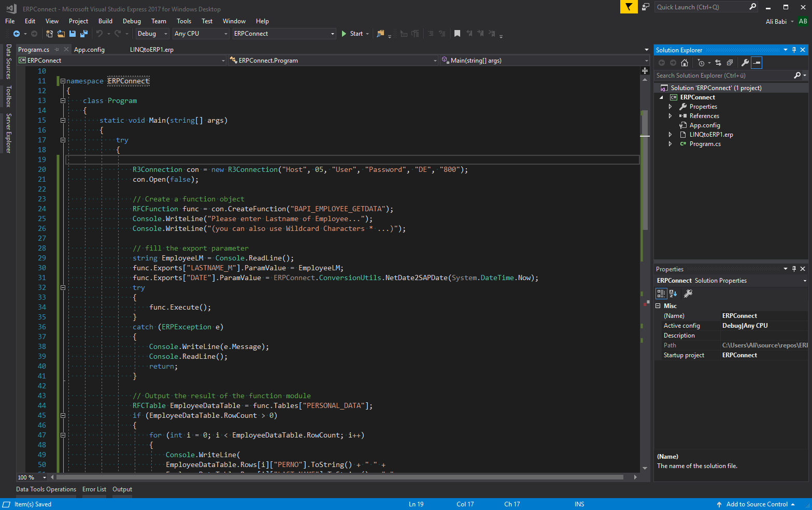812x510 pixels.
Task: Expand the Program.cs node in Solution Explorer
Action: (670, 144)
